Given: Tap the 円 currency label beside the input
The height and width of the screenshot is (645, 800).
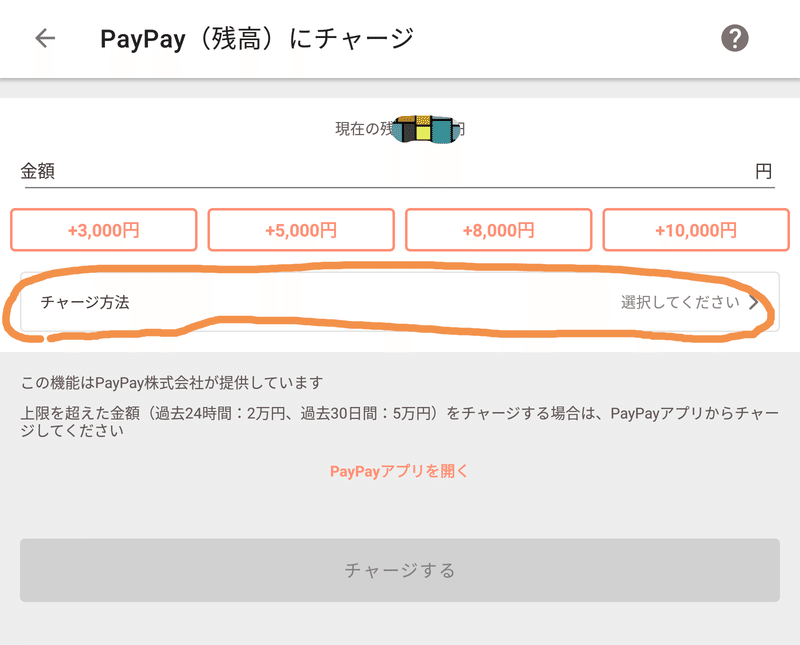Looking at the screenshot, I should coord(763,170).
